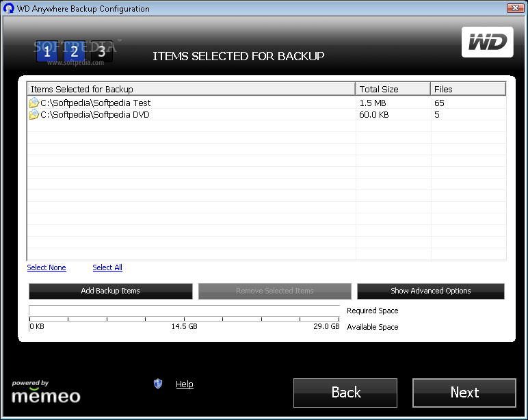The width and height of the screenshot is (528, 420).
Task: Click the Softpedia DVD folder icon
Action: point(34,114)
